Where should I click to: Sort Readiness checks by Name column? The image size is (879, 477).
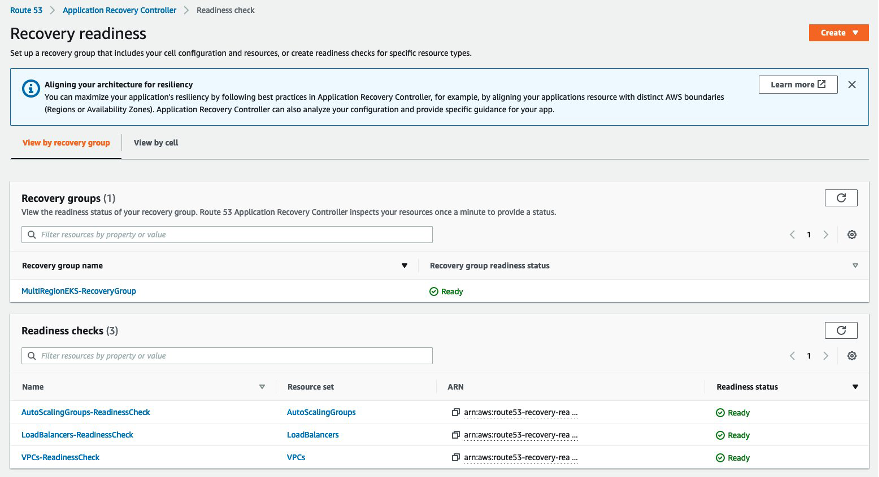click(x=262, y=386)
